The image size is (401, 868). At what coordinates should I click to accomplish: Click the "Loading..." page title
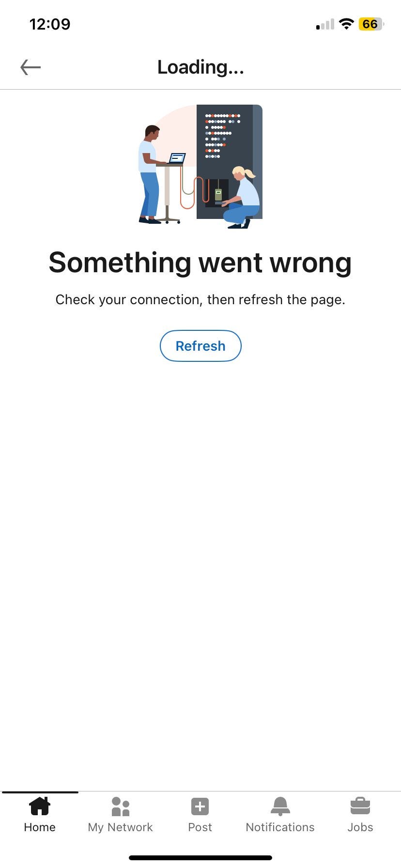(x=200, y=67)
